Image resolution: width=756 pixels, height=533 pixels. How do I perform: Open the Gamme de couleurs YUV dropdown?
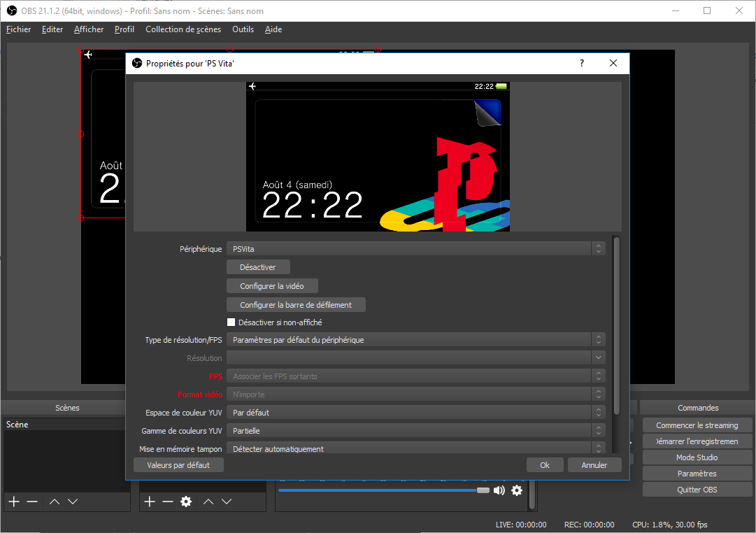pos(416,431)
